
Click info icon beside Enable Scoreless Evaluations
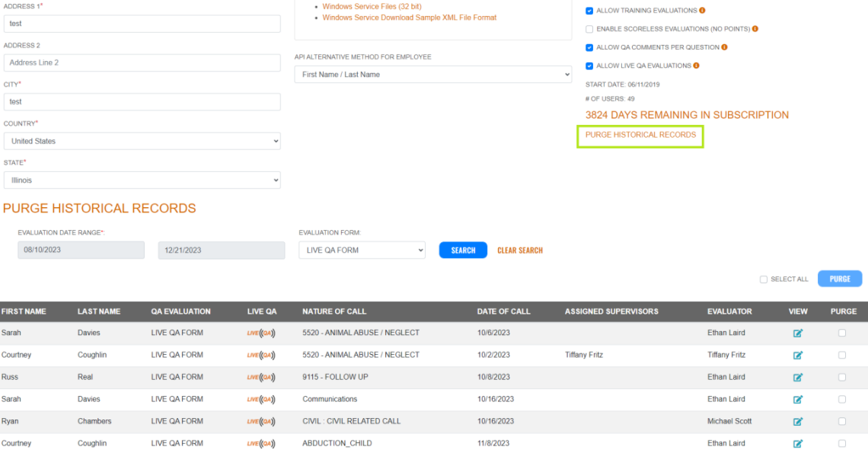coord(755,29)
